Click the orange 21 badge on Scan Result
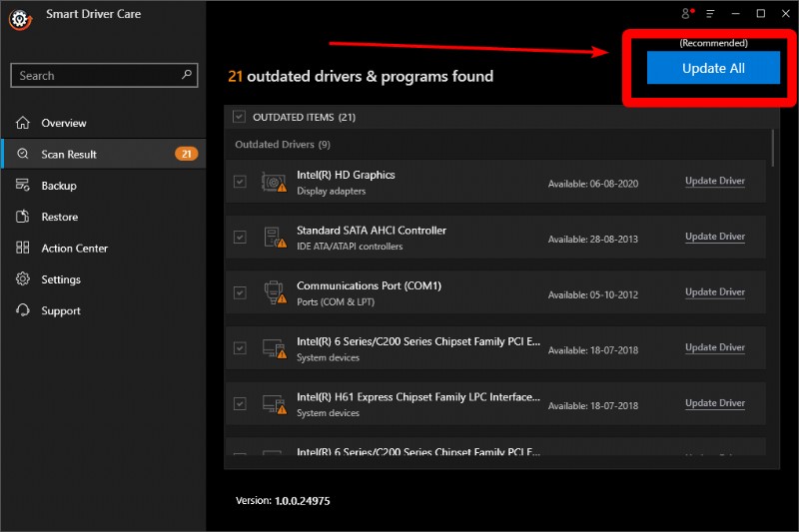Screen dimensions: 799x532 click(x=187, y=154)
